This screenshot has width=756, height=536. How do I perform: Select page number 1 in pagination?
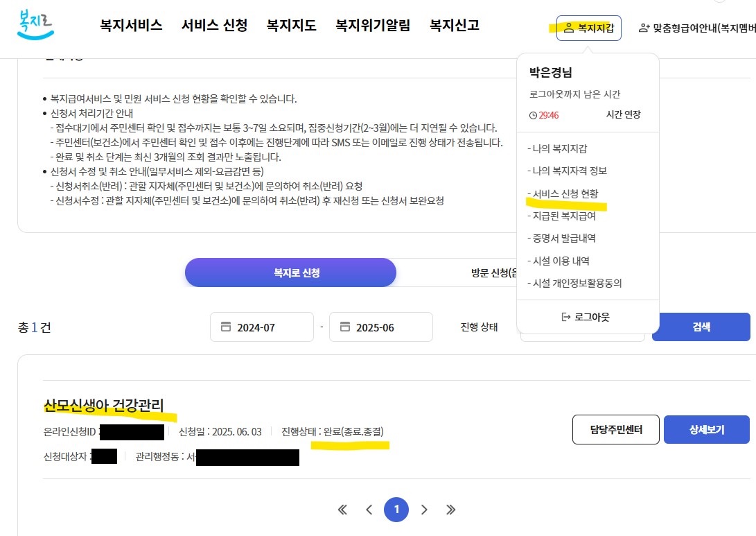coord(396,509)
